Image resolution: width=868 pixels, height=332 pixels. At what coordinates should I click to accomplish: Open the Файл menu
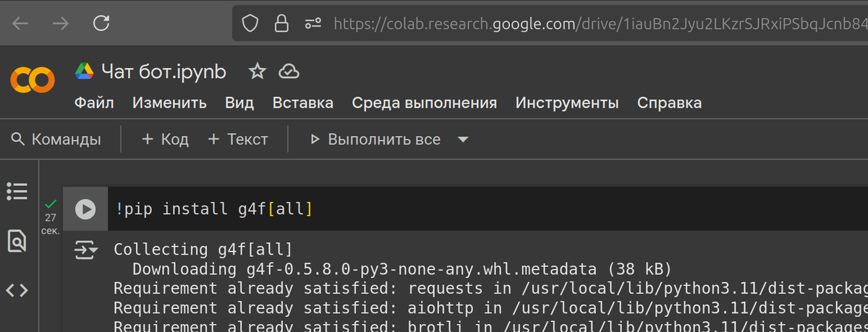point(94,103)
